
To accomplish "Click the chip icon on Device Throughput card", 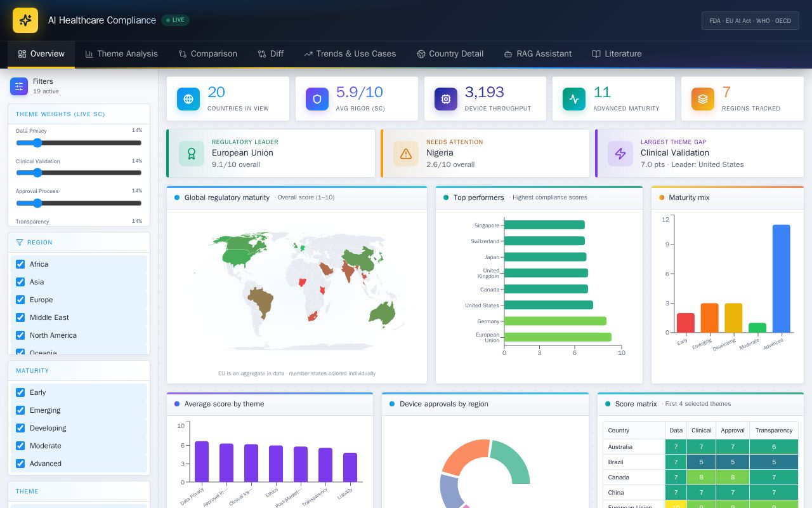I will (x=446, y=99).
